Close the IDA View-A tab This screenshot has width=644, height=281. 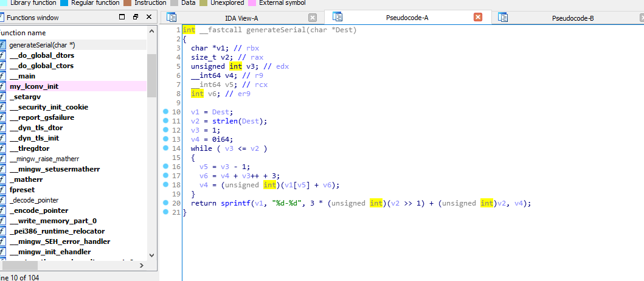point(313,18)
